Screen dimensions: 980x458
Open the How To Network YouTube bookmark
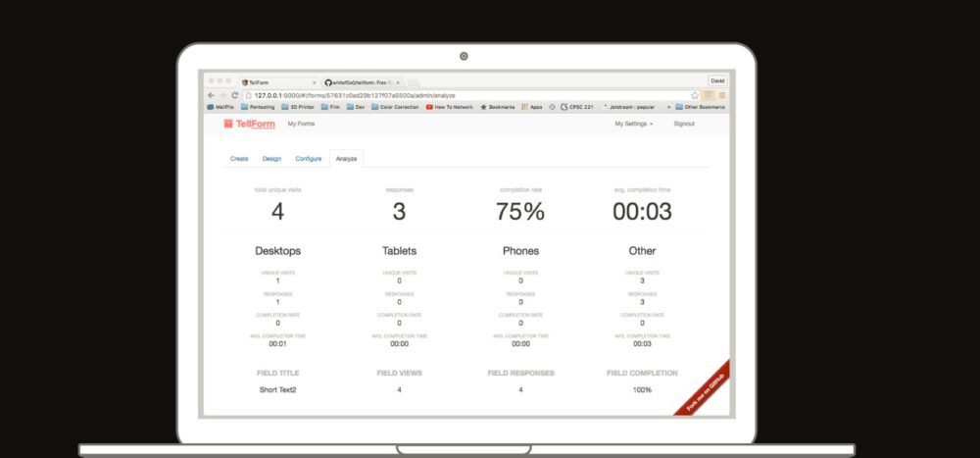[450, 107]
